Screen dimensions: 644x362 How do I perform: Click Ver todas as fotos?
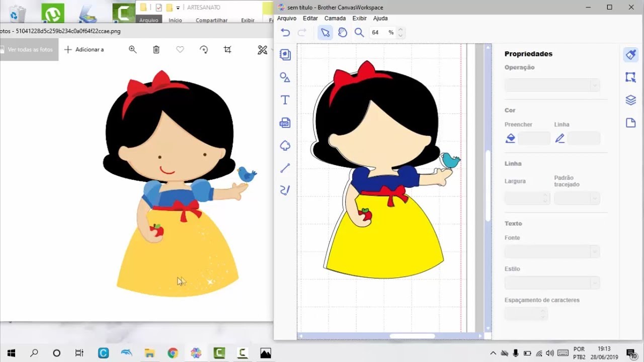tap(29, 50)
